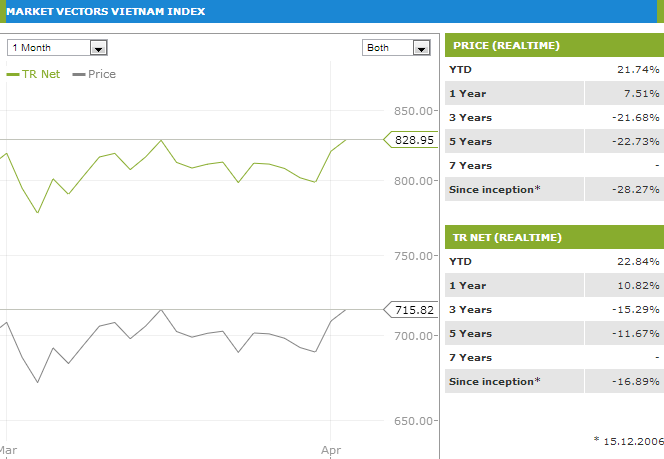This screenshot has width=664, height=459.
Task: Select the 22.84% TR Net YTD value
Action: point(638,262)
